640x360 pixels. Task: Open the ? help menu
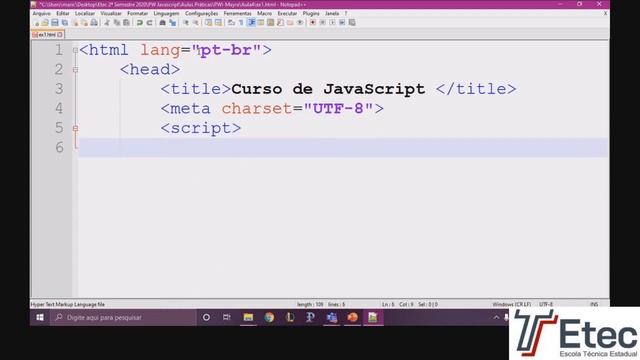point(346,13)
